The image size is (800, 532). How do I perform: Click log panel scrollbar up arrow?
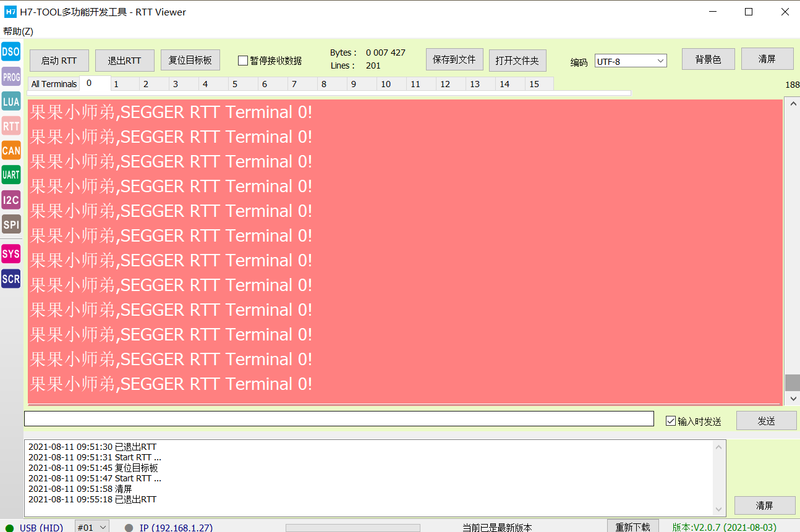pyautogui.click(x=718, y=447)
